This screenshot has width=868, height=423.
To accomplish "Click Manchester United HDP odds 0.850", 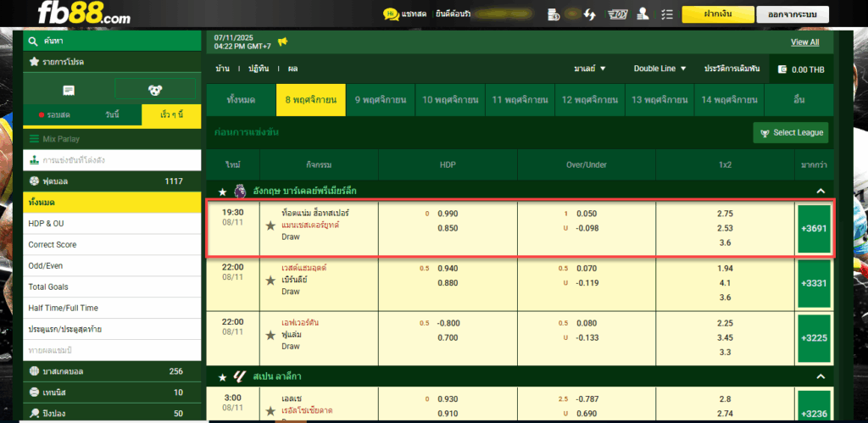I will point(448,228).
